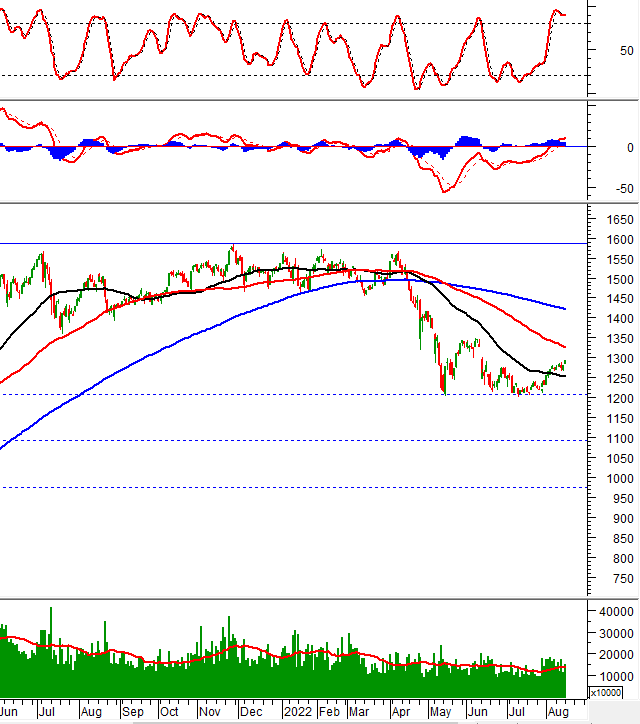Select the 1500 price level label
This screenshot has width=640, height=724.
(x=620, y=279)
